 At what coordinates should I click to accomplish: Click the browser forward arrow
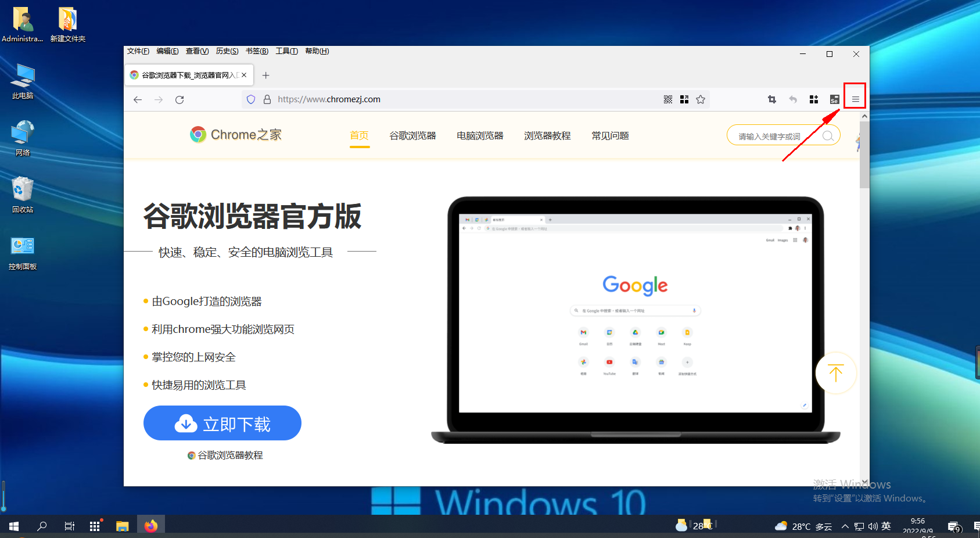pos(159,99)
